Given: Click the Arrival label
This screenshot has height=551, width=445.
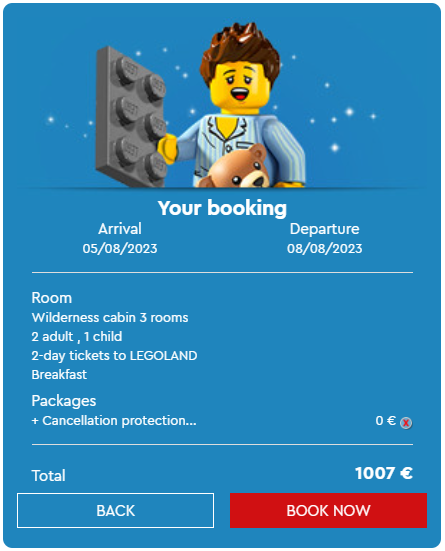Looking at the screenshot, I should (120, 229).
